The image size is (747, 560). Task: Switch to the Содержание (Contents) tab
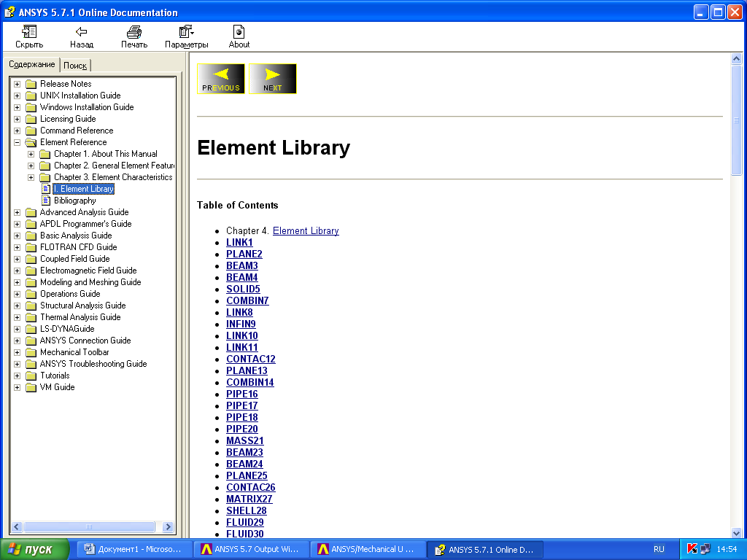32,64
